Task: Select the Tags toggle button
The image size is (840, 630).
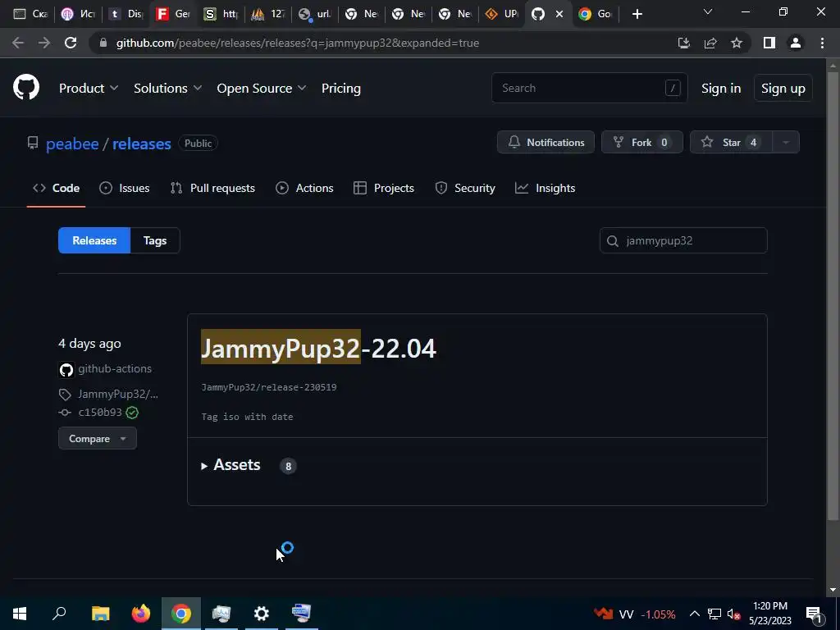Action: point(155,240)
